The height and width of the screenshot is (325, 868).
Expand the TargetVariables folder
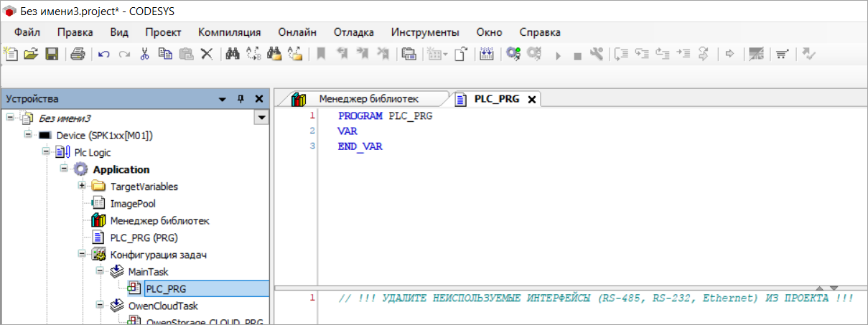[x=82, y=187]
